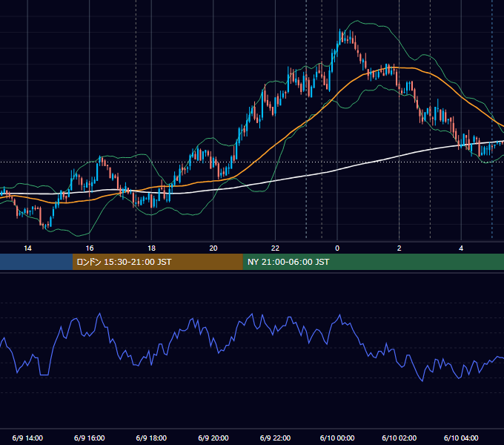Click the 2 hour axis label
Screen dimensions: 504x445
click(399, 248)
